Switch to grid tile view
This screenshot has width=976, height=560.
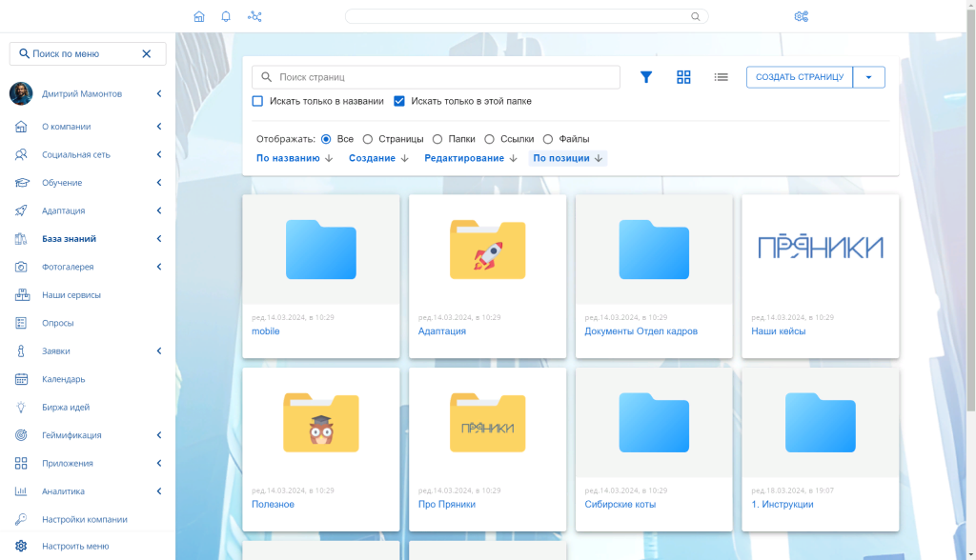tap(683, 77)
